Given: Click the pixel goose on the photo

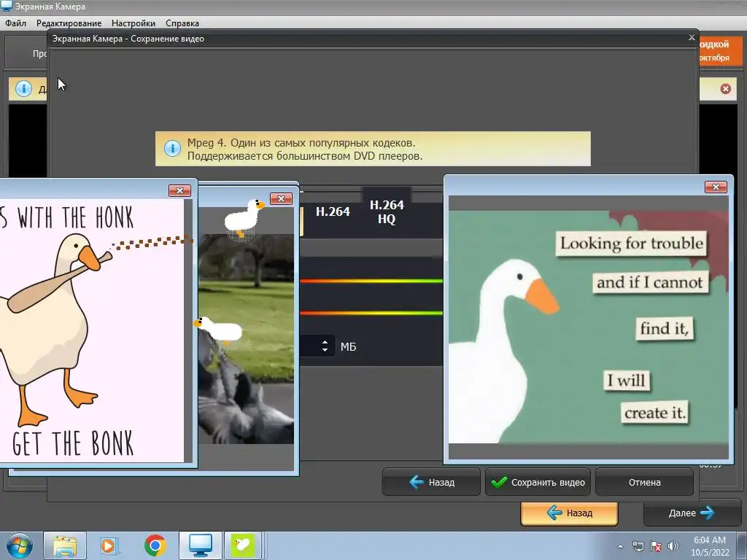Looking at the screenshot, I should [219, 330].
